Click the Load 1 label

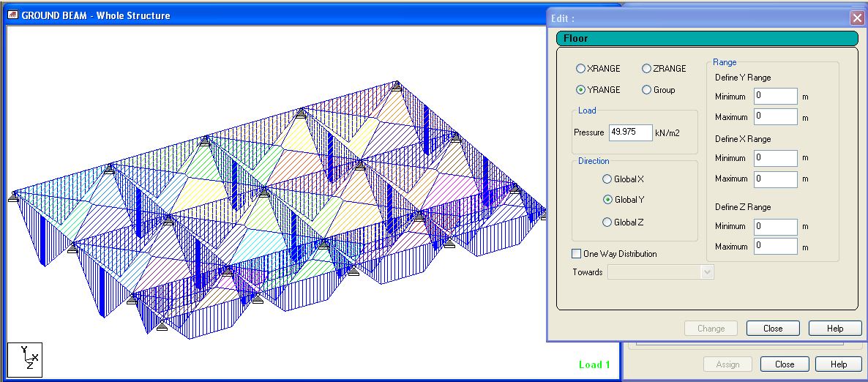[594, 364]
